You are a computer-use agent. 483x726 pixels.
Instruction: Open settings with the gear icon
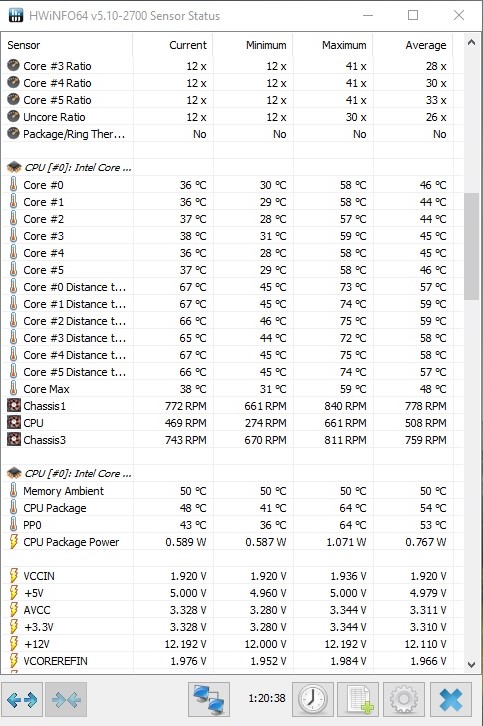click(x=404, y=700)
